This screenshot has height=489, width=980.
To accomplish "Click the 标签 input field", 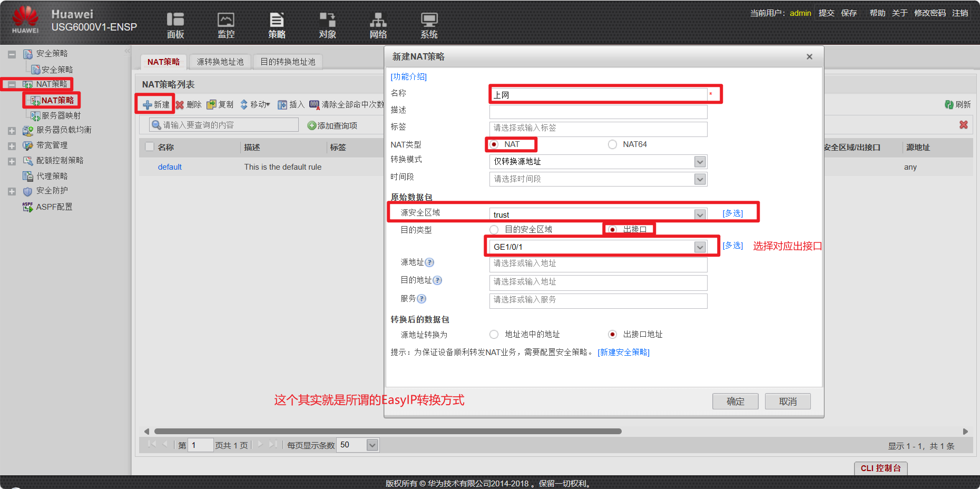I will point(598,129).
